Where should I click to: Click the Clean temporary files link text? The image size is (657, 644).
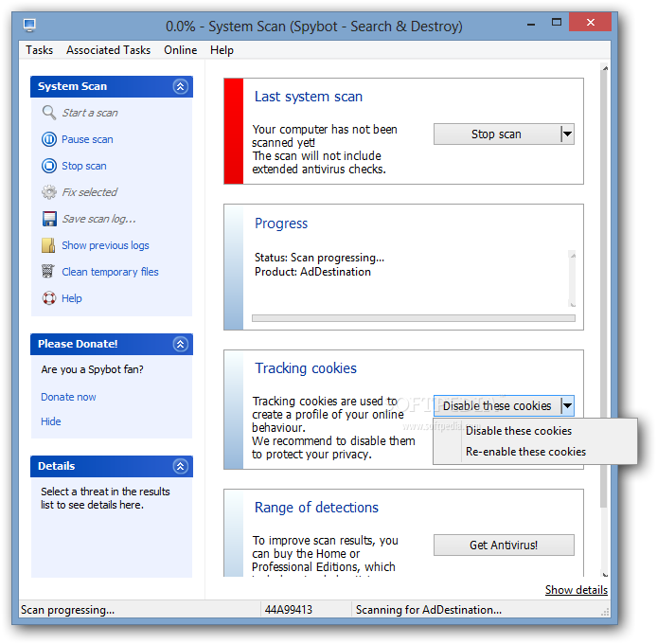pyautogui.click(x=110, y=272)
